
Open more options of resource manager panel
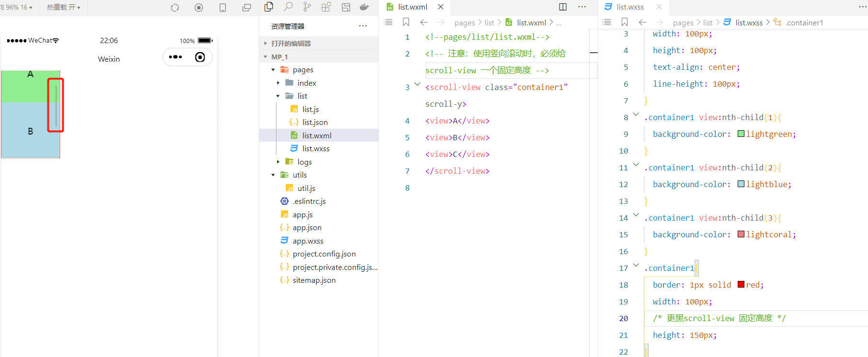(x=363, y=26)
